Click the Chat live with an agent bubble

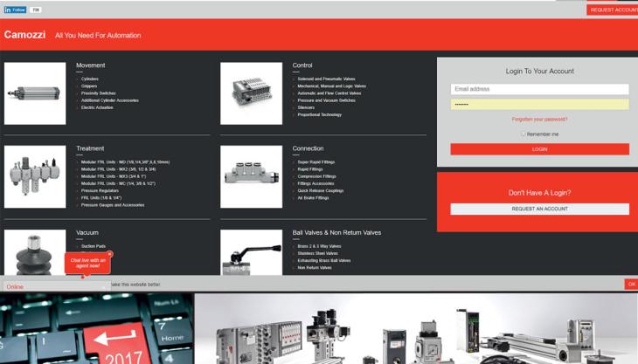87,263
